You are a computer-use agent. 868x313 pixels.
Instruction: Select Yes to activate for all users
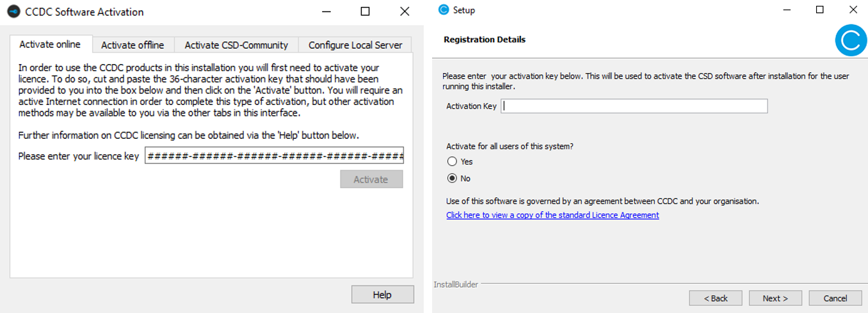tap(453, 162)
